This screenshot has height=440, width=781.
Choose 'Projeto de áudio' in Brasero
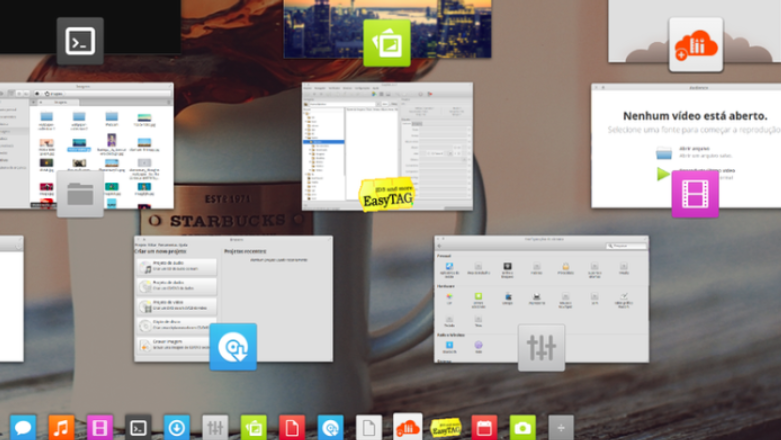(177, 267)
